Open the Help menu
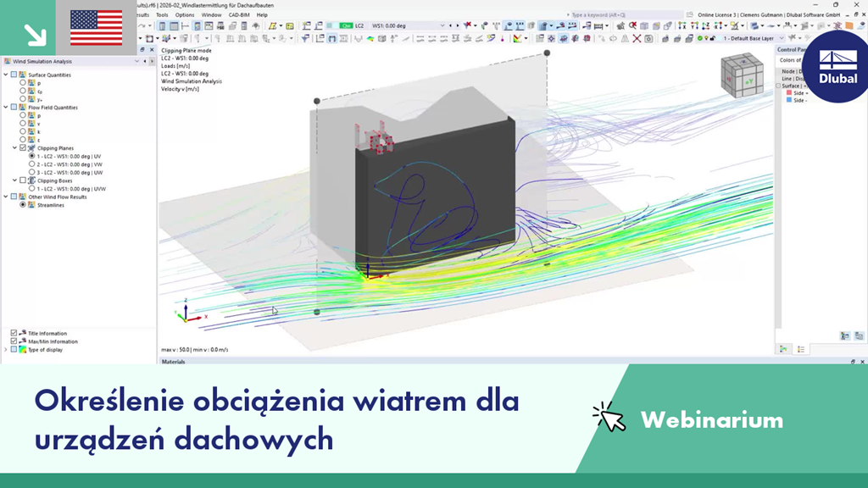Viewport: 868px width, 488px height. click(x=262, y=15)
